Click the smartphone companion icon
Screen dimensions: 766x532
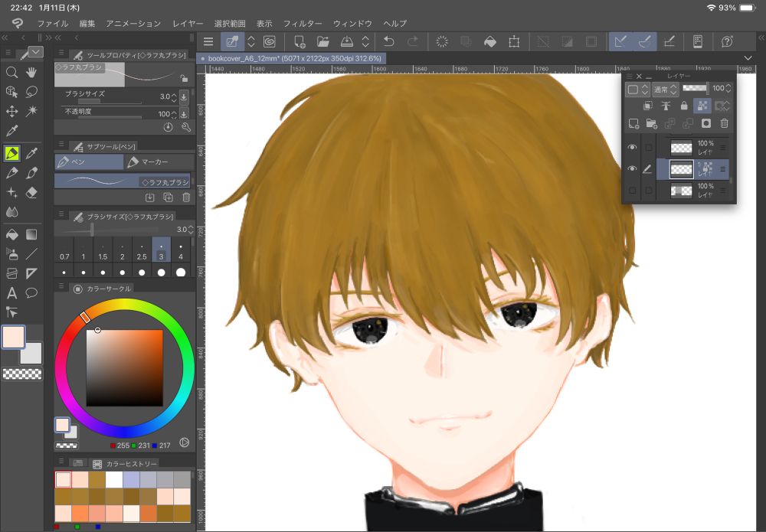[x=698, y=42]
